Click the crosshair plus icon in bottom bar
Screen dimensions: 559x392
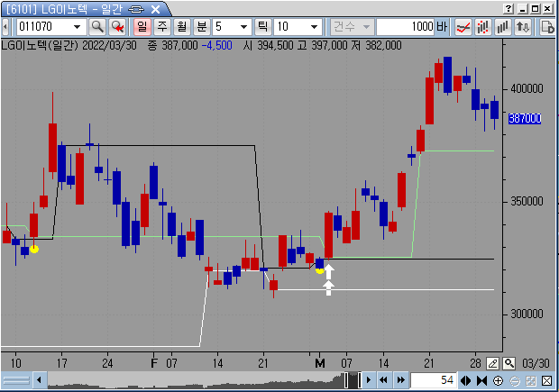pos(499,381)
